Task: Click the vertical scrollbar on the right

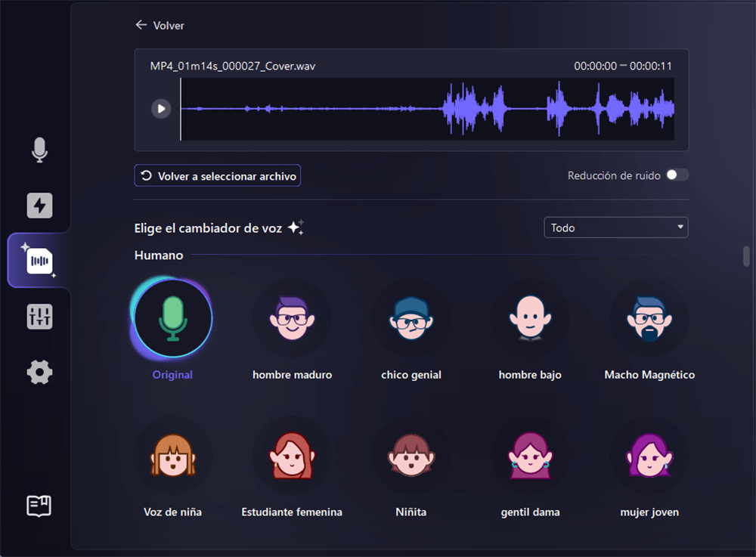Action: [746, 257]
